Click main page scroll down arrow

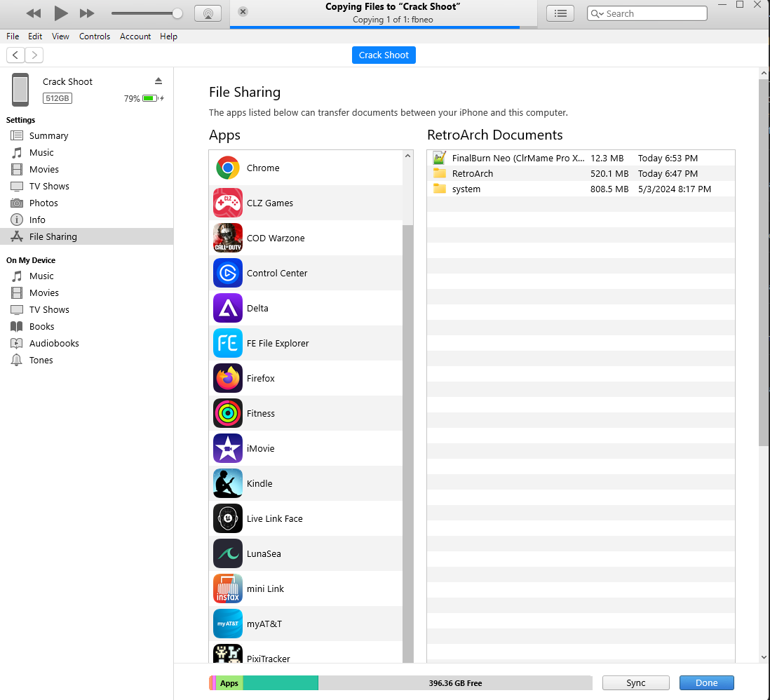764,657
